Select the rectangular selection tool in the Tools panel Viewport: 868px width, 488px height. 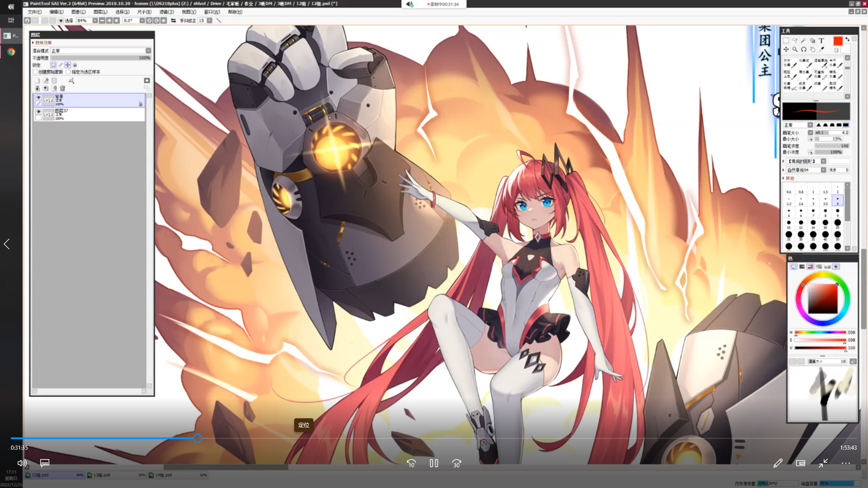[x=786, y=40]
